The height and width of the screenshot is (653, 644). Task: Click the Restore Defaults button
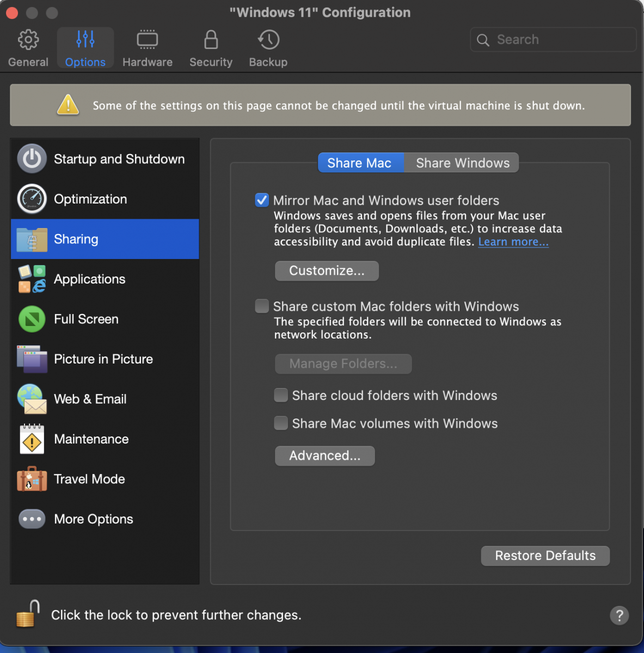[x=545, y=556]
